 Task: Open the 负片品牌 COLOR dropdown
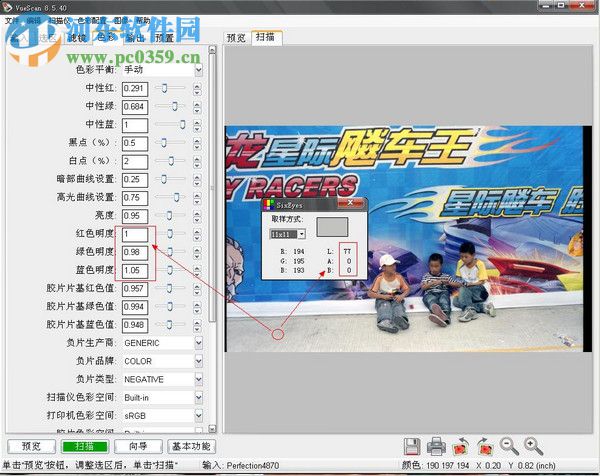click(199, 361)
